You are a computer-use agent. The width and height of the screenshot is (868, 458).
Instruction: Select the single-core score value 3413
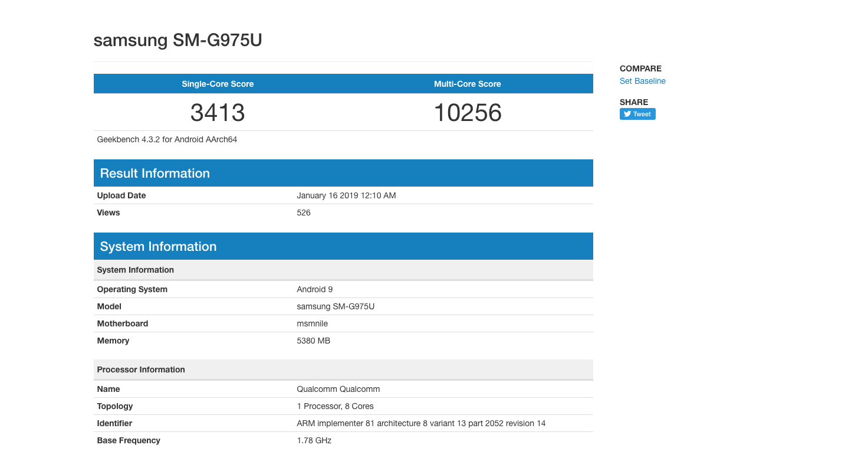218,113
